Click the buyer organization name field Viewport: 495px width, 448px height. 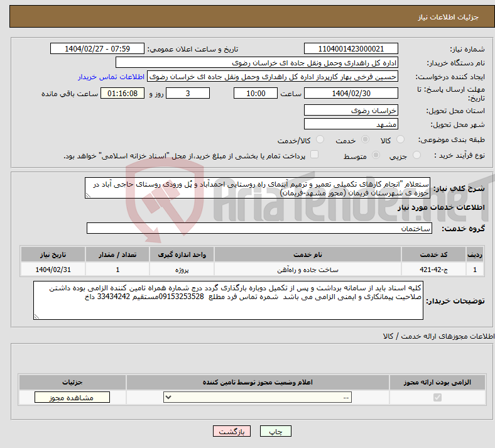pyautogui.click(x=257, y=62)
